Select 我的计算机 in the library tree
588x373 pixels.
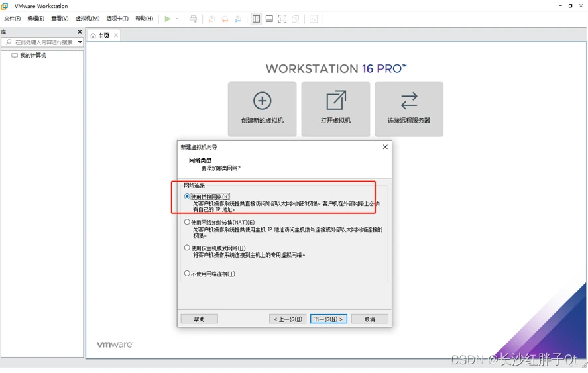tap(33, 56)
